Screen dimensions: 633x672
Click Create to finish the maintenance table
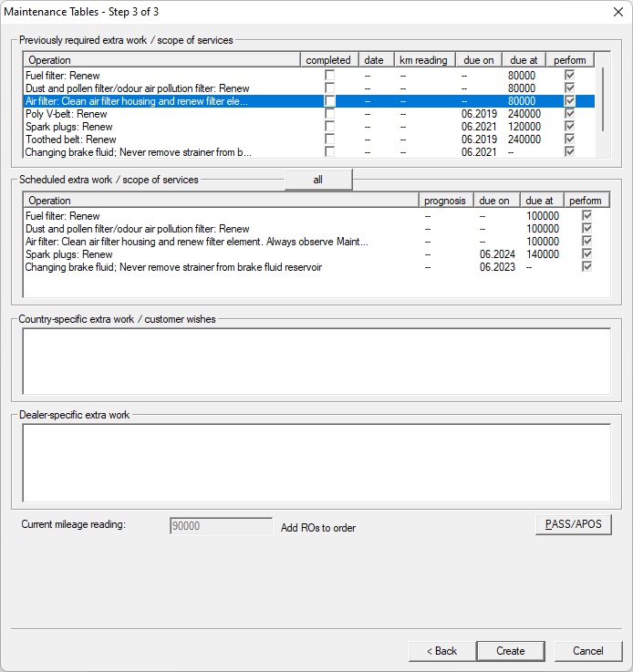point(511,651)
